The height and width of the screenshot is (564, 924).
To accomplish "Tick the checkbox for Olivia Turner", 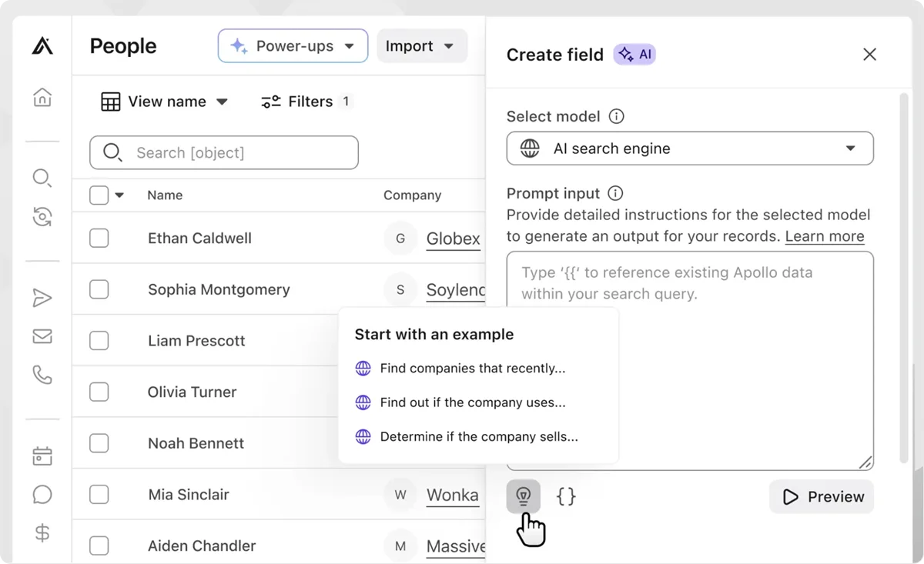I will (x=99, y=392).
